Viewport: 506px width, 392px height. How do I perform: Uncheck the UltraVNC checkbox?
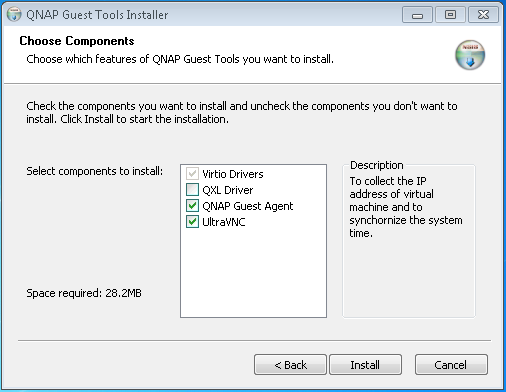[192, 222]
